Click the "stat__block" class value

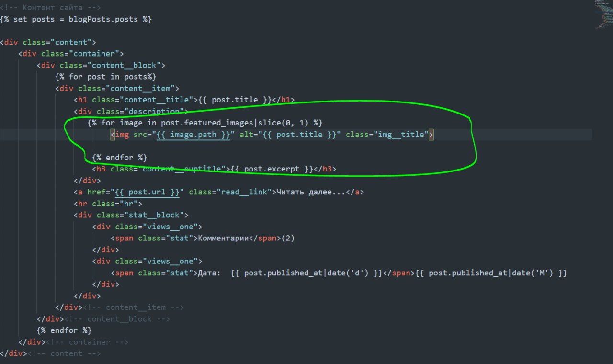click(154, 215)
